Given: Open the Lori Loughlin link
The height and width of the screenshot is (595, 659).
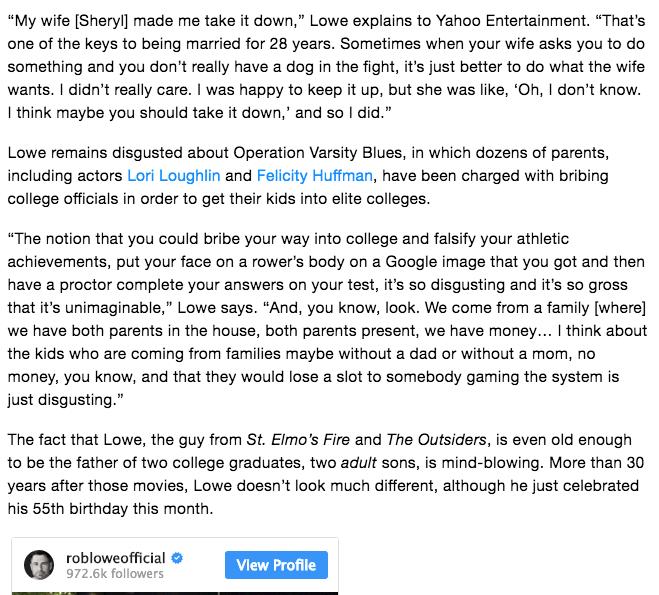Looking at the screenshot, I should click(174, 176).
